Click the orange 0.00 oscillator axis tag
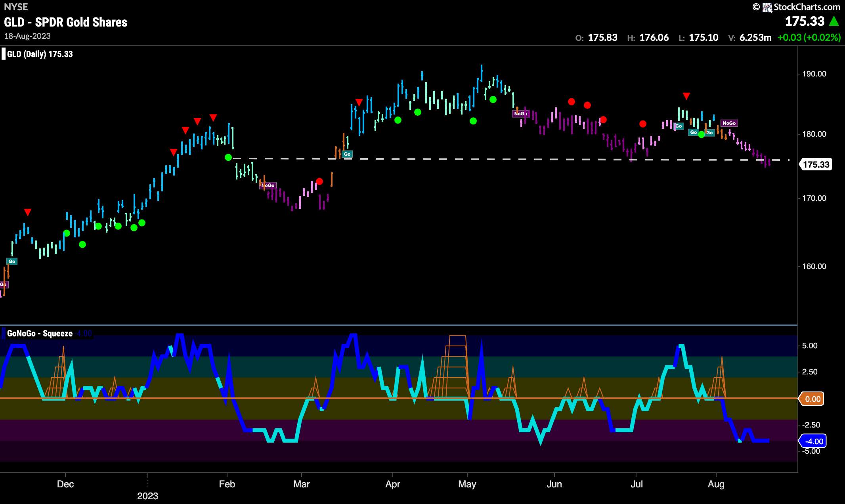 coord(812,399)
